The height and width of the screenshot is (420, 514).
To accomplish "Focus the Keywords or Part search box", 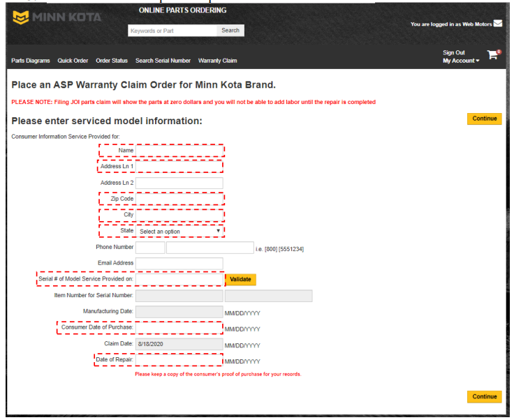I will (x=172, y=31).
